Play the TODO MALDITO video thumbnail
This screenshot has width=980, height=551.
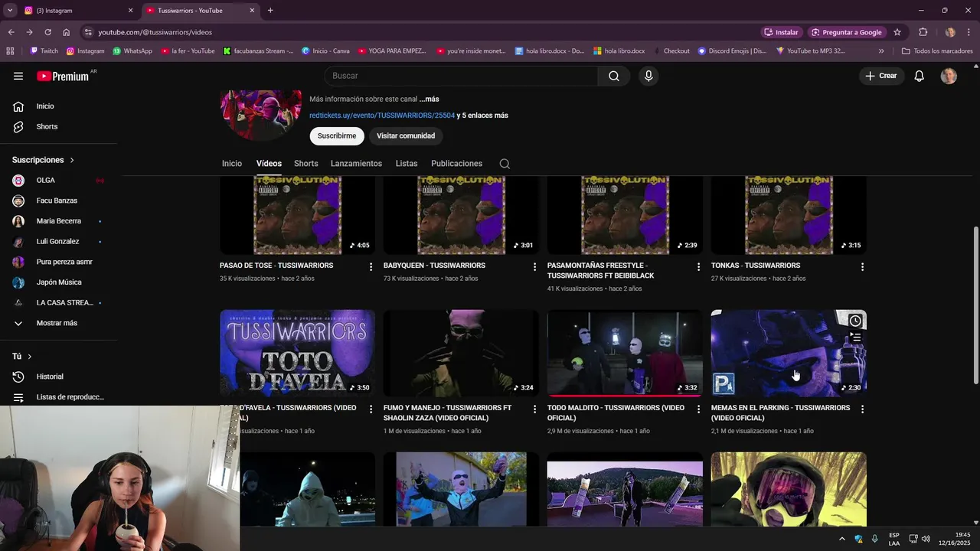coord(625,354)
